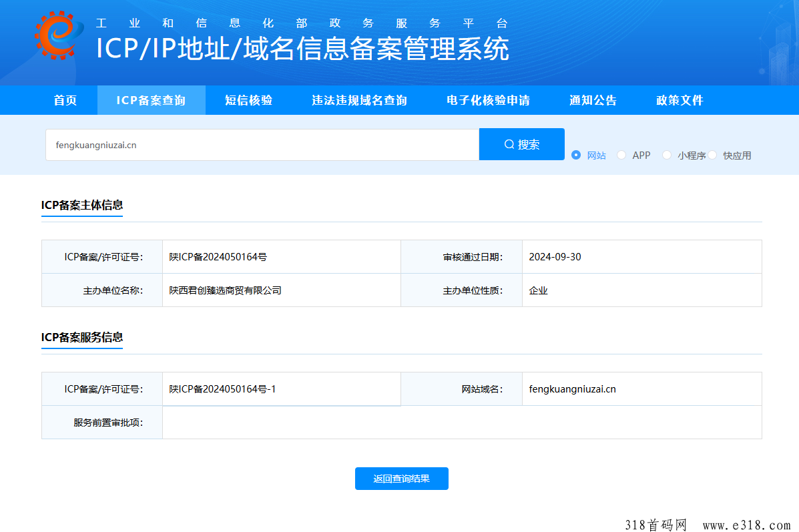Screen dimensions: 799x532
Task: Click the 搜索 search button
Action: [522, 144]
